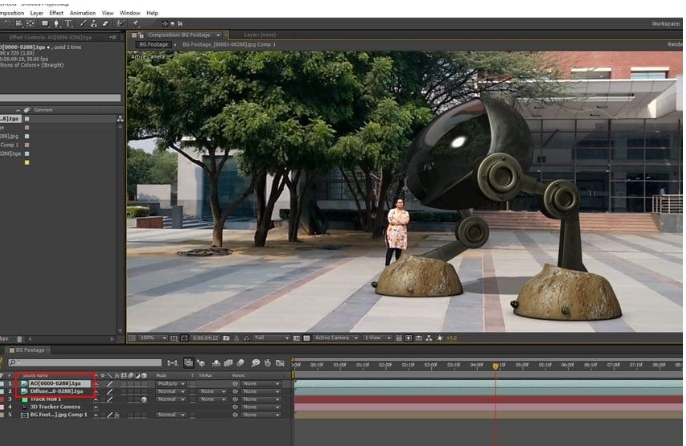The image size is (686, 446).
Task: Select the Pen tool
Action: pyautogui.click(x=56, y=24)
